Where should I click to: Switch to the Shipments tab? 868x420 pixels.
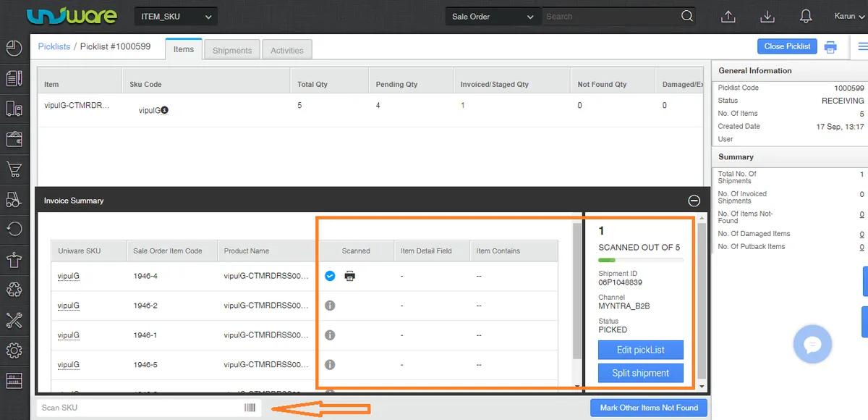(x=232, y=50)
